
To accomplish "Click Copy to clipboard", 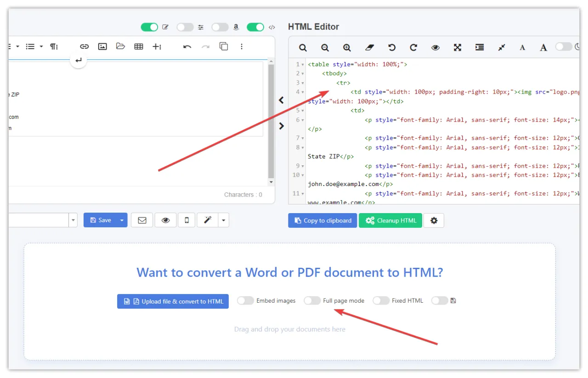I will click(322, 220).
